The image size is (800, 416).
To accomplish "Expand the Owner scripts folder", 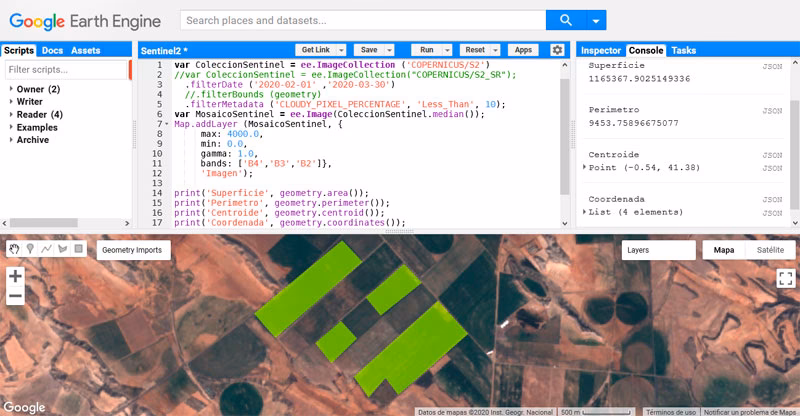I will 11,89.
